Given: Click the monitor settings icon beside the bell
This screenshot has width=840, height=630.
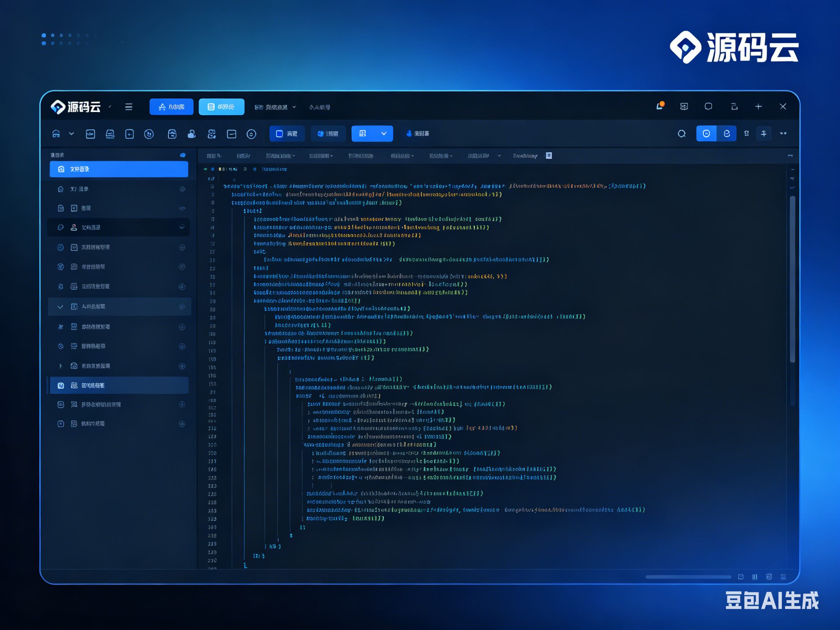Looking at the screenshot, I should [684, 106].
